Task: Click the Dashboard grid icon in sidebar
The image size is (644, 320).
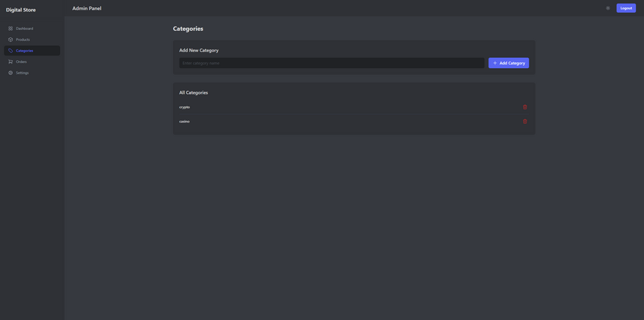Action: click(x=11, y=29)
